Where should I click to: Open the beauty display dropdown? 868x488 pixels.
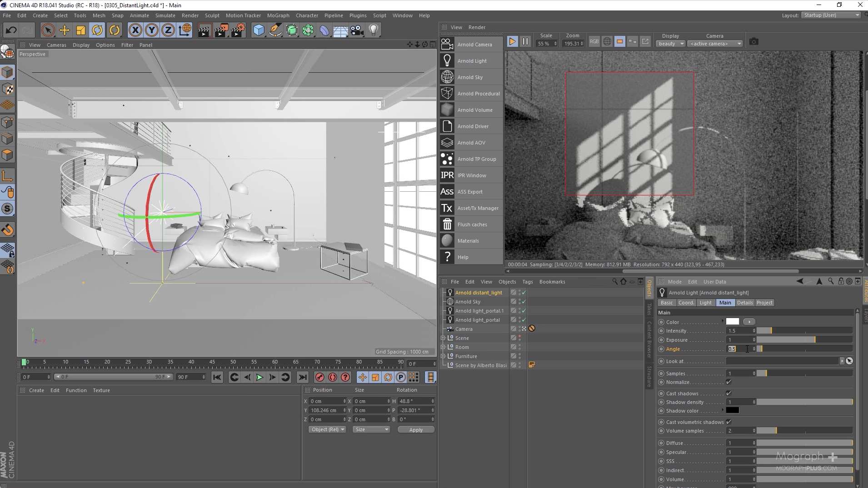670,44
